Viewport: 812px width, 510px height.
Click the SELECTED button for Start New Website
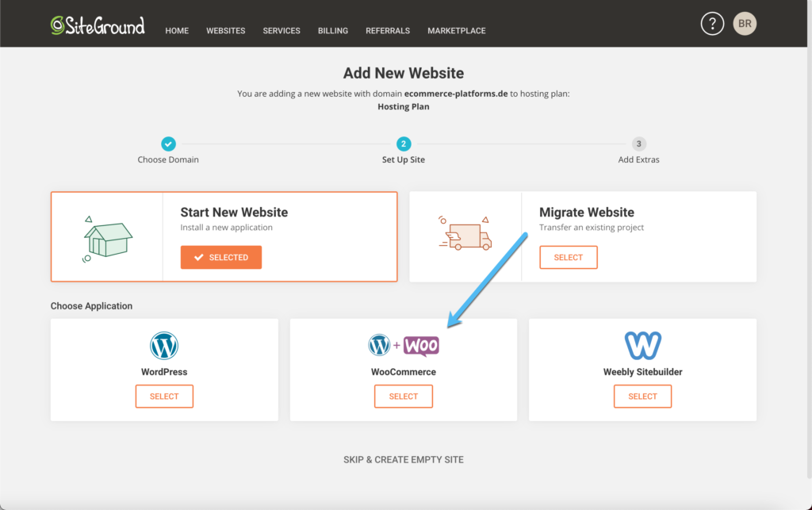tap(221, 257)
